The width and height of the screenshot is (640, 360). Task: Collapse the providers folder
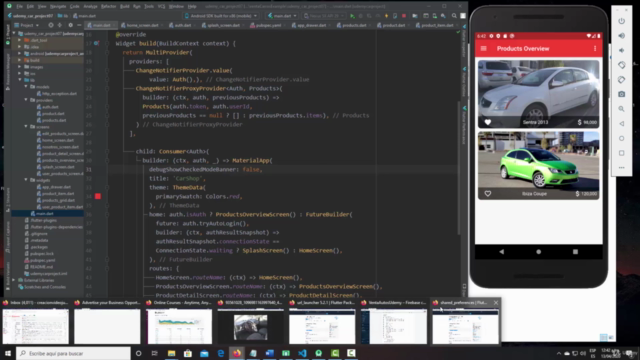(x=26, y=100)
